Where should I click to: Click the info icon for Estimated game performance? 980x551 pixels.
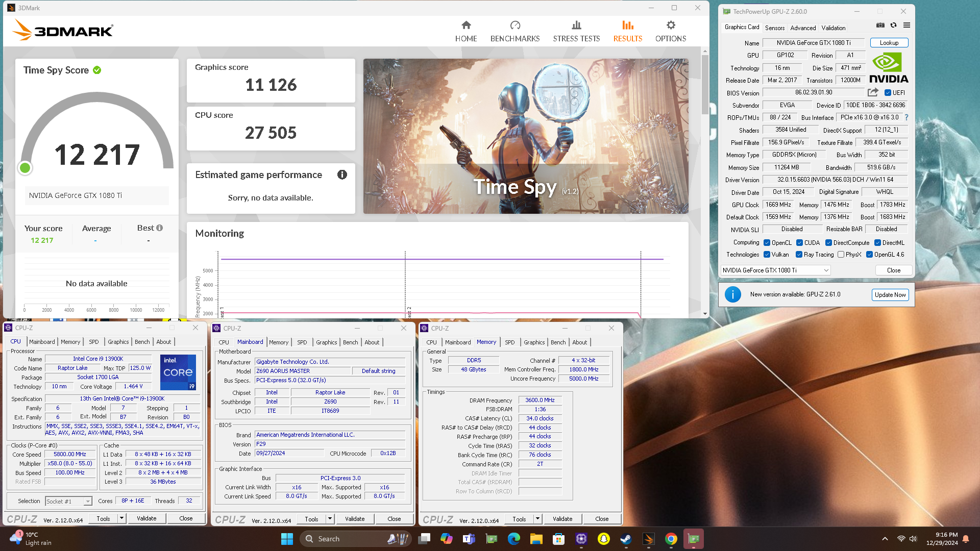[342, 174]
